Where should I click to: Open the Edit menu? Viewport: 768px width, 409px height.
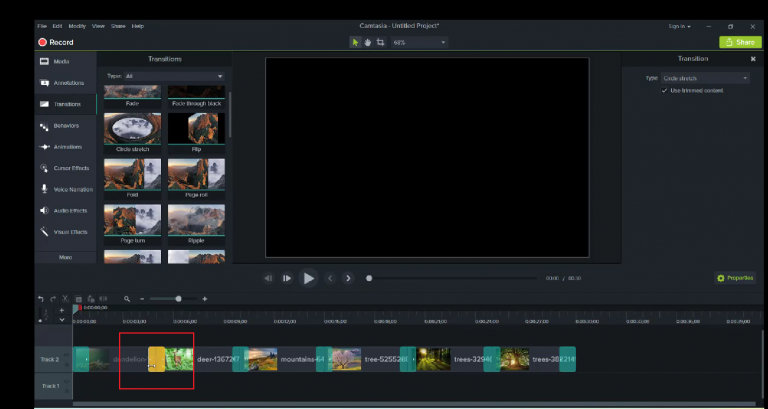point(57,26)
